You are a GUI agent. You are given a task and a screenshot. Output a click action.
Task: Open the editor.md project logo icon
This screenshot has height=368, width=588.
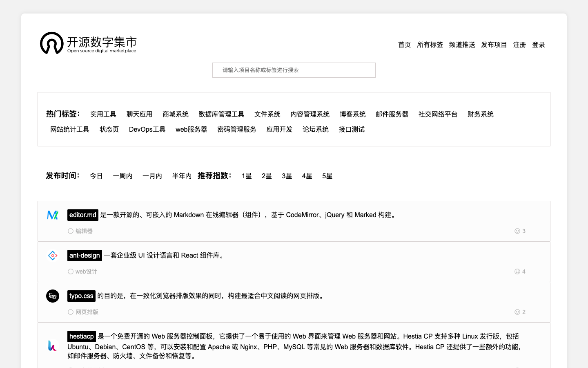coord(52,215)
